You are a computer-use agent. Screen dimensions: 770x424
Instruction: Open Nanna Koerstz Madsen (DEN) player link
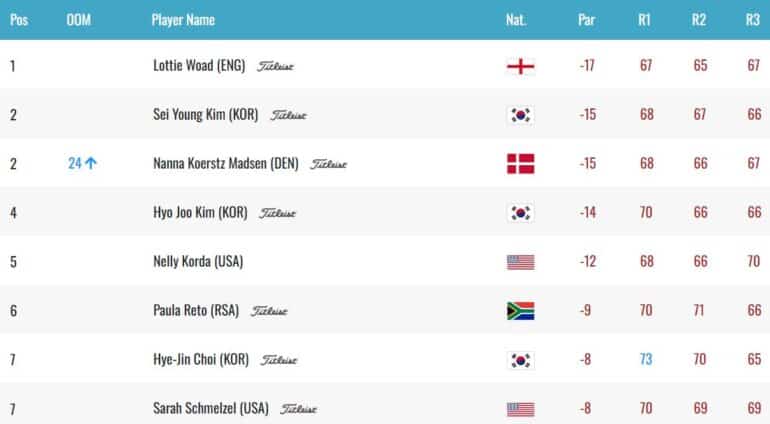point(226,163)
